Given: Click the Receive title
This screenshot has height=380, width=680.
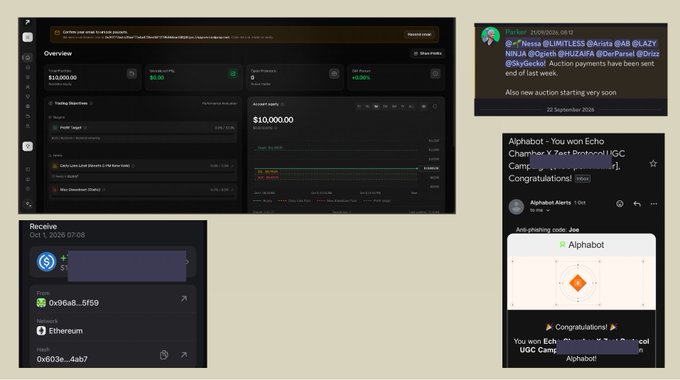Looking at the screenshot, I should tap(43, 226).
